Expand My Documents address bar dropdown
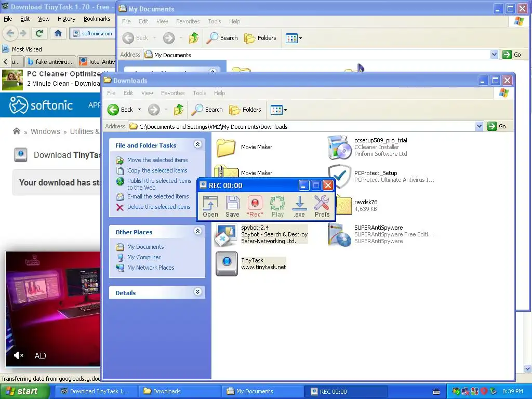The height and width of the screenshot is (399, 532). 494,55
